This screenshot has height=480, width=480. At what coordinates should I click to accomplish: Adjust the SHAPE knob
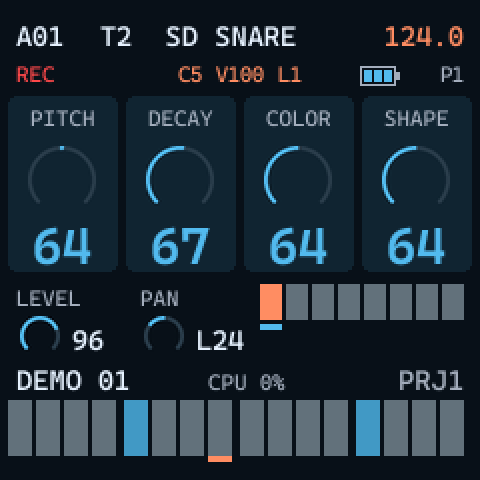[x=416, y=176]
